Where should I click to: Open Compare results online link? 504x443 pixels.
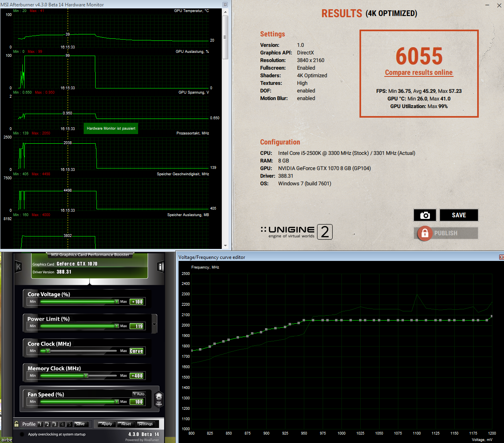pyautogui.click(x=419, y=72)
